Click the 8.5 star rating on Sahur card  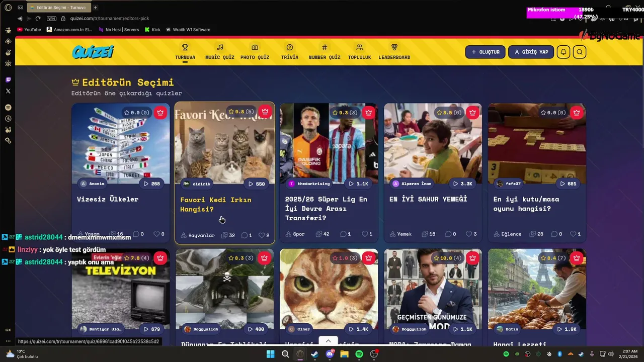tap(449, 113)
